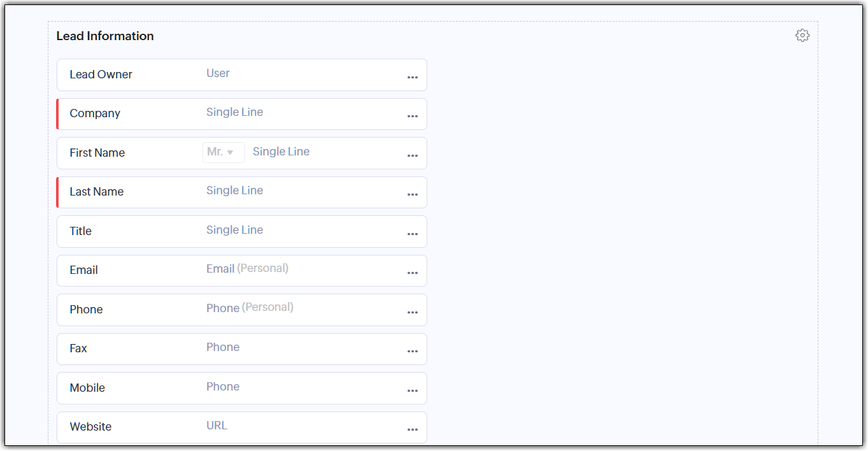868x451 pixels.
Task: Open Lead Information section settings gear
Action: tap(802, 36)
